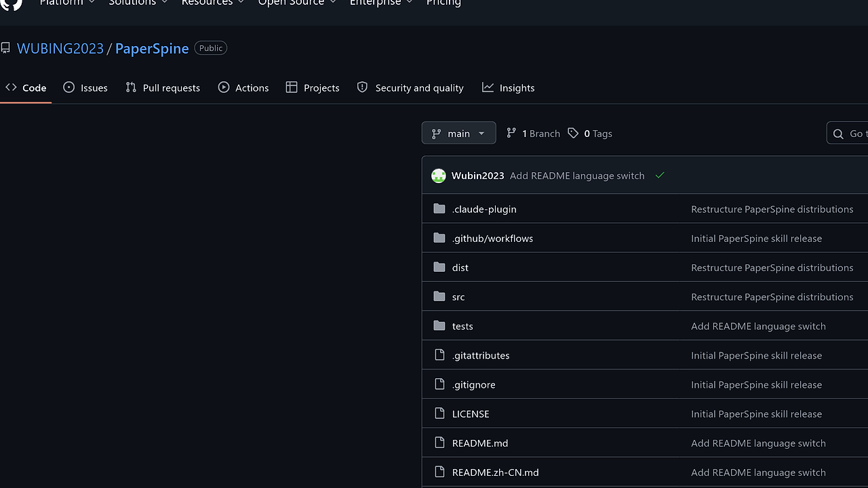
Task: Open the README.zh-CN.md file
Action: (496, 472)
